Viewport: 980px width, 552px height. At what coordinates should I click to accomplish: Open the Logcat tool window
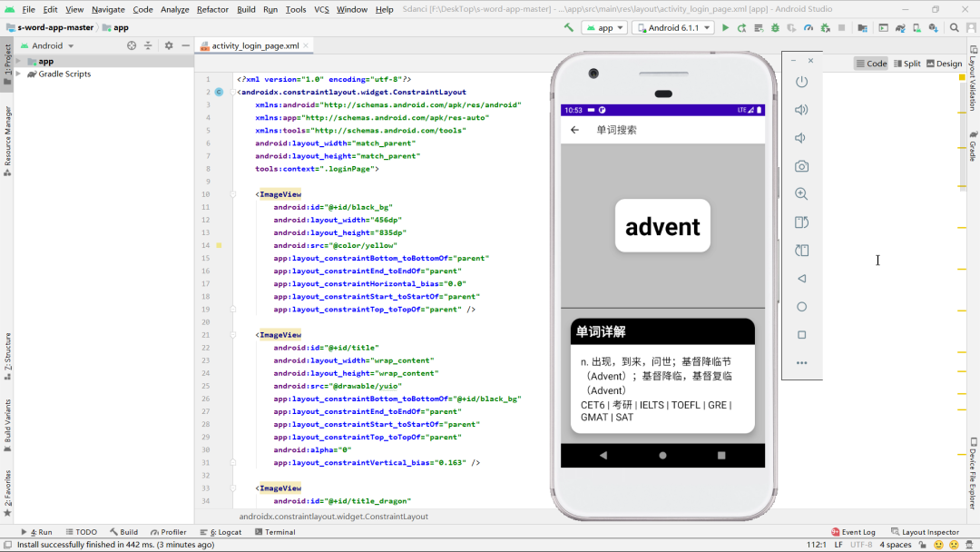[x=220, y=532]
